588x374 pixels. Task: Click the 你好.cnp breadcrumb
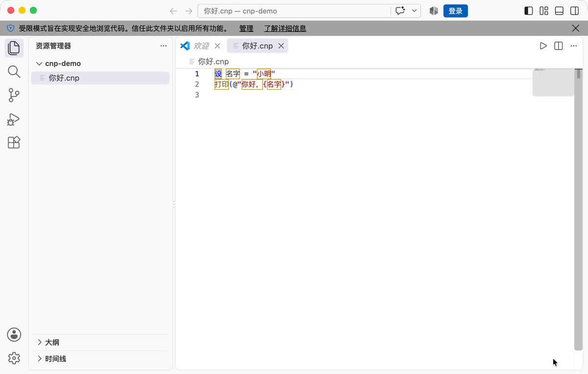click(209, 62)
